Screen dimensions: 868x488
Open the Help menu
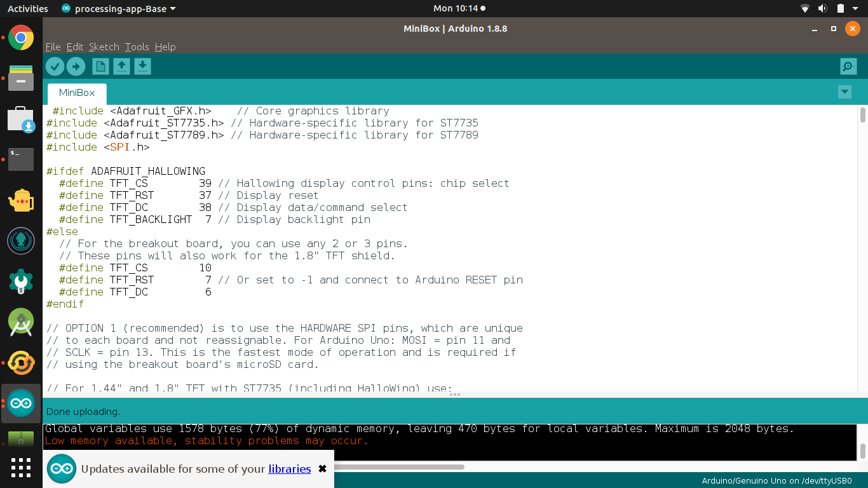coord(165,47)
